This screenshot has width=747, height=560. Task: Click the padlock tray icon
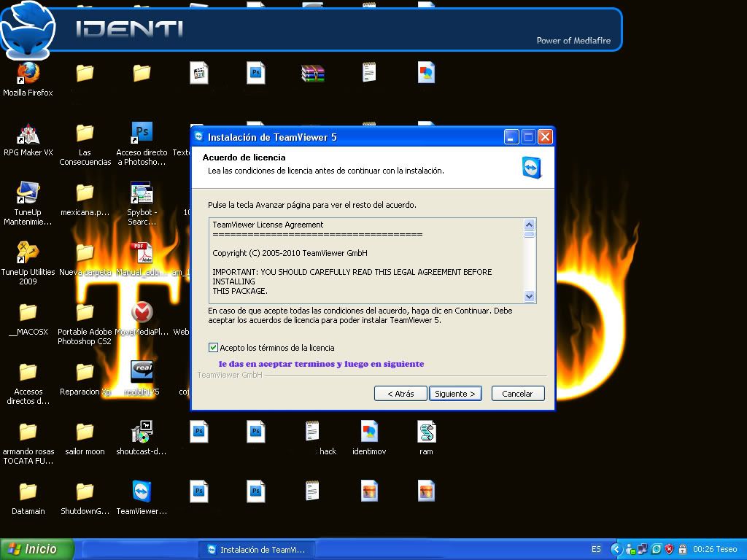(682, 549)
